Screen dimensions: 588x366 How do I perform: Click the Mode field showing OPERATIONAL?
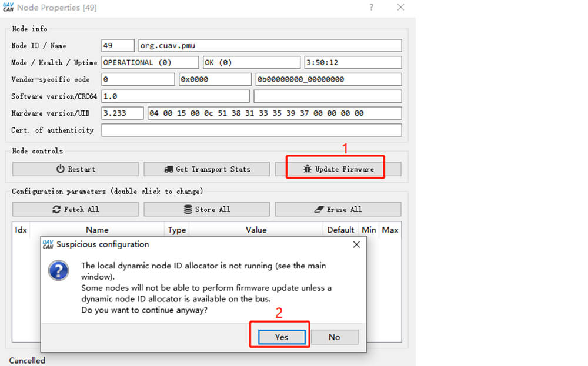[x=150, y=63]
